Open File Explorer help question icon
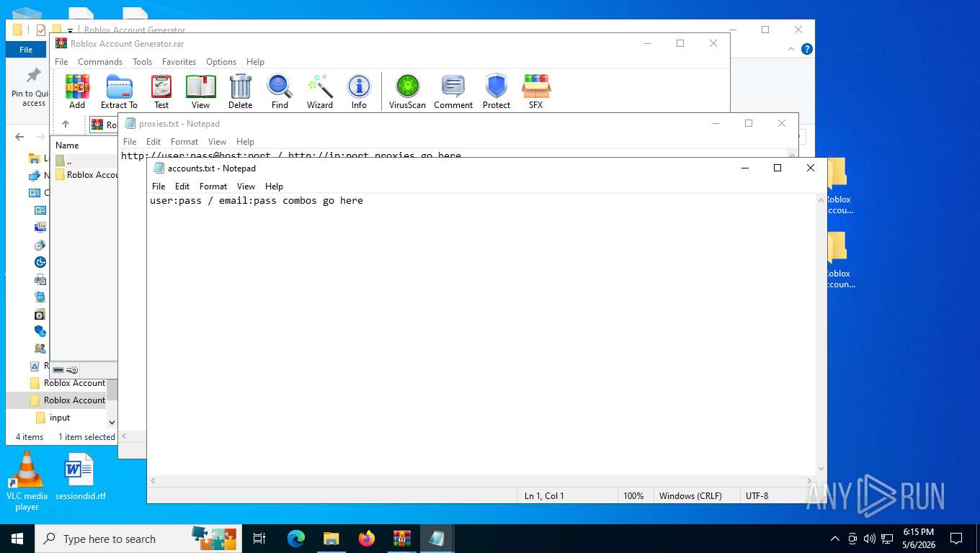Screen dimensions: 980x553 point(807,49)
